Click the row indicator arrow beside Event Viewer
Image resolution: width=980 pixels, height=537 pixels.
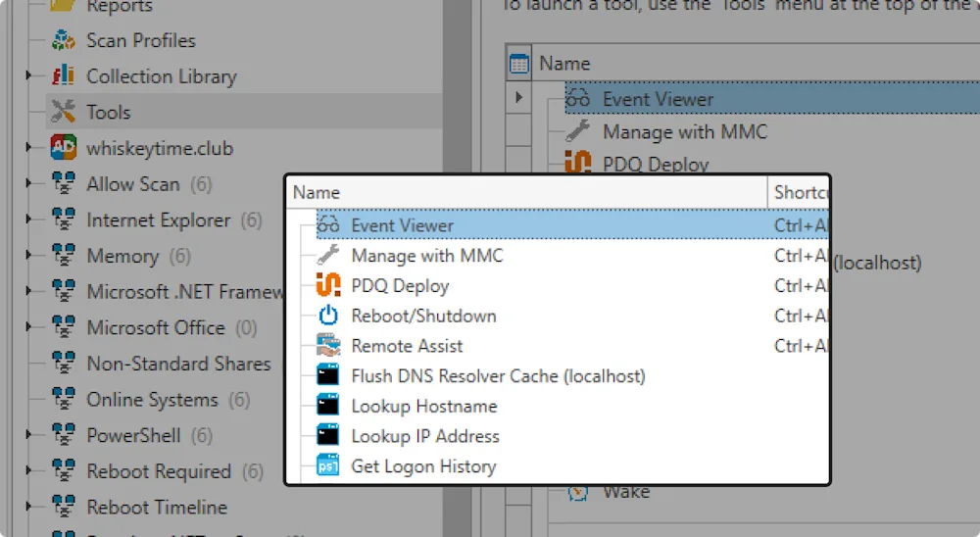518,98
